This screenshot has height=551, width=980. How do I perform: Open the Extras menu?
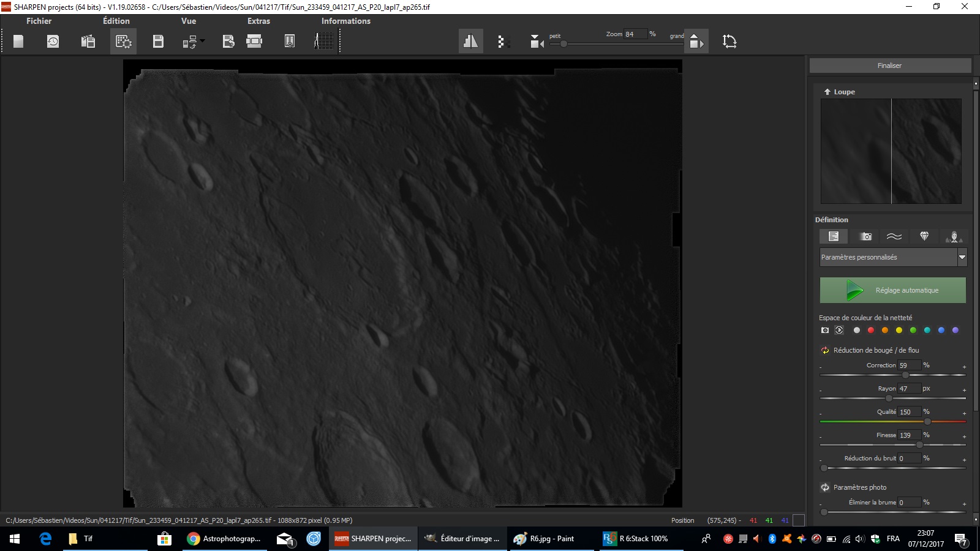(258, 21)
